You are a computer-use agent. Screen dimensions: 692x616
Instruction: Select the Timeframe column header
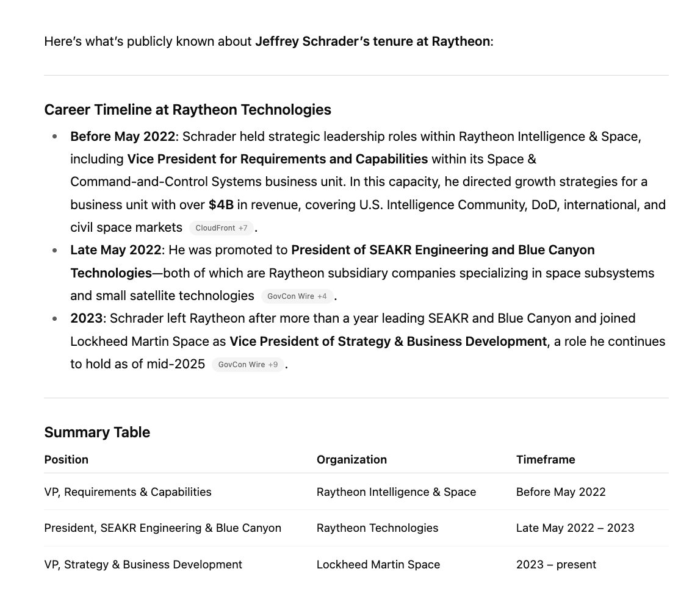coord(546,460)
